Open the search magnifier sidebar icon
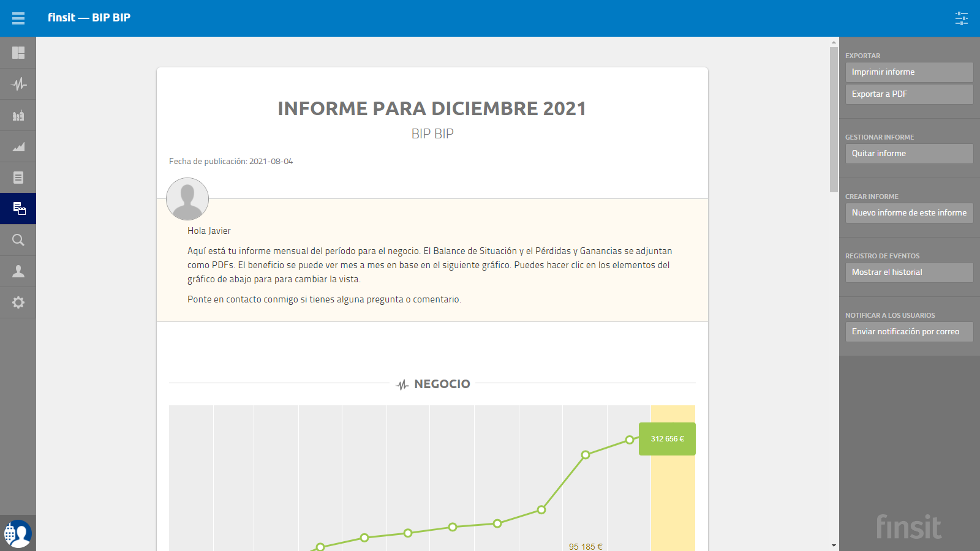Screen dimensions: 980x551 (18, 240)
